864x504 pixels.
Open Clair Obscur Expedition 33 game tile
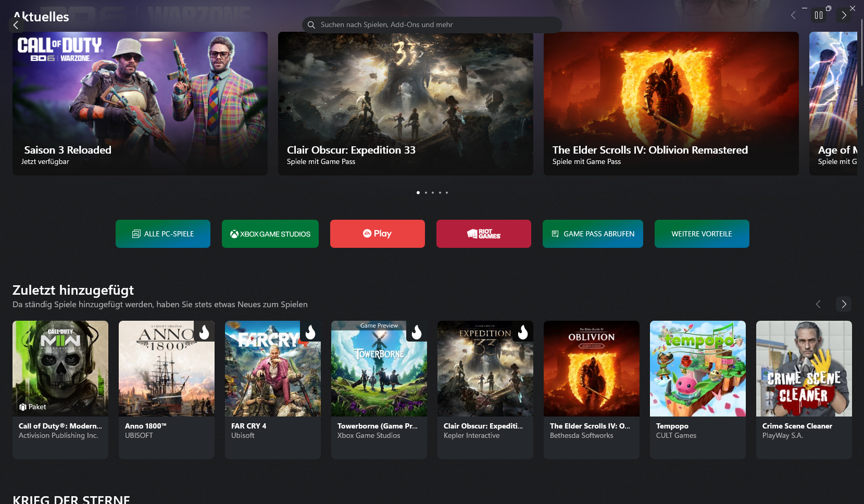pos(485,389)
